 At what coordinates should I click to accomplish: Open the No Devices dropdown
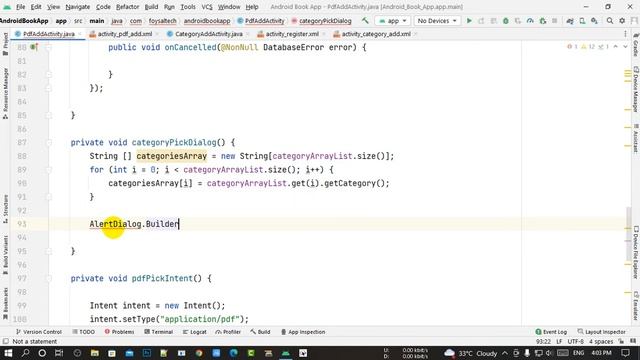point(437,20)
